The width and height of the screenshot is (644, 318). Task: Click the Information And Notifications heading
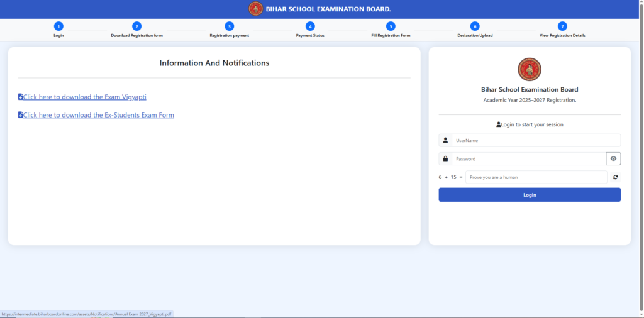[x=214, y=63]
